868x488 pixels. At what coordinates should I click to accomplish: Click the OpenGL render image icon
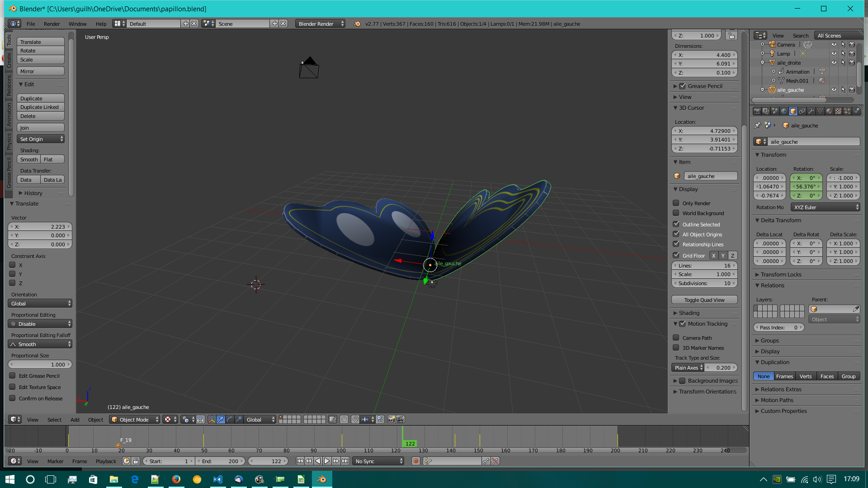click(392, 419)
